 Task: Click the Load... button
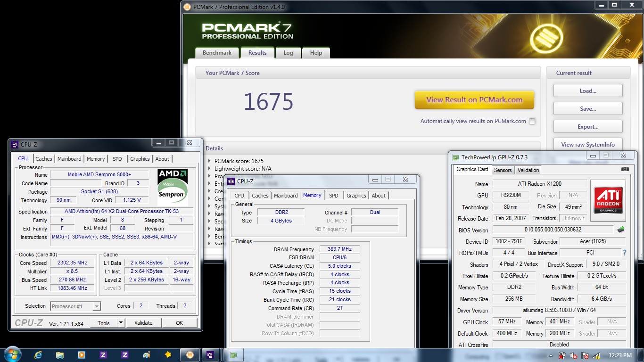click(x=588, y=91)
